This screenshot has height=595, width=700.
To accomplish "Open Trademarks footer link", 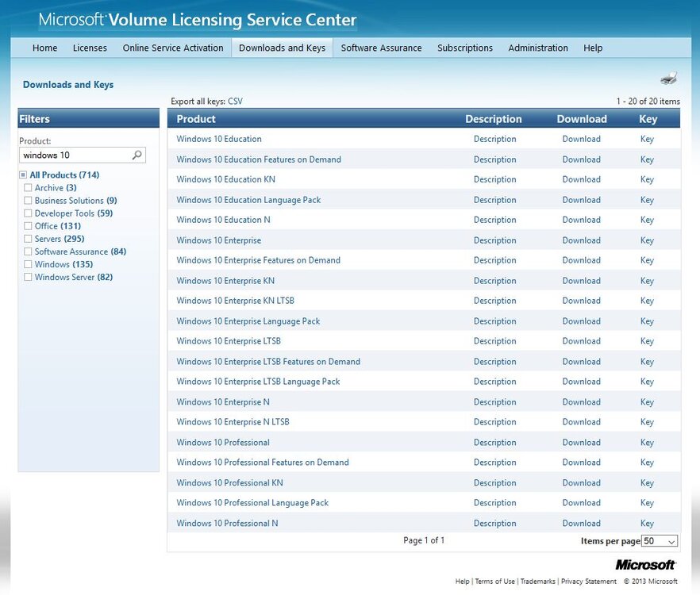I will coord(538,582).
